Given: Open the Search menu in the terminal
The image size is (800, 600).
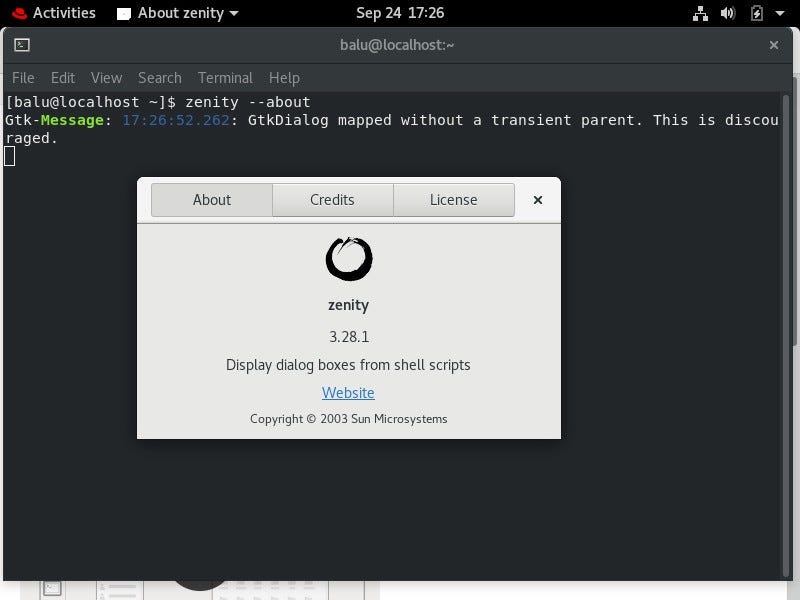Looking at the screenshot, I should pyautogui.click(x=159, y=78).
